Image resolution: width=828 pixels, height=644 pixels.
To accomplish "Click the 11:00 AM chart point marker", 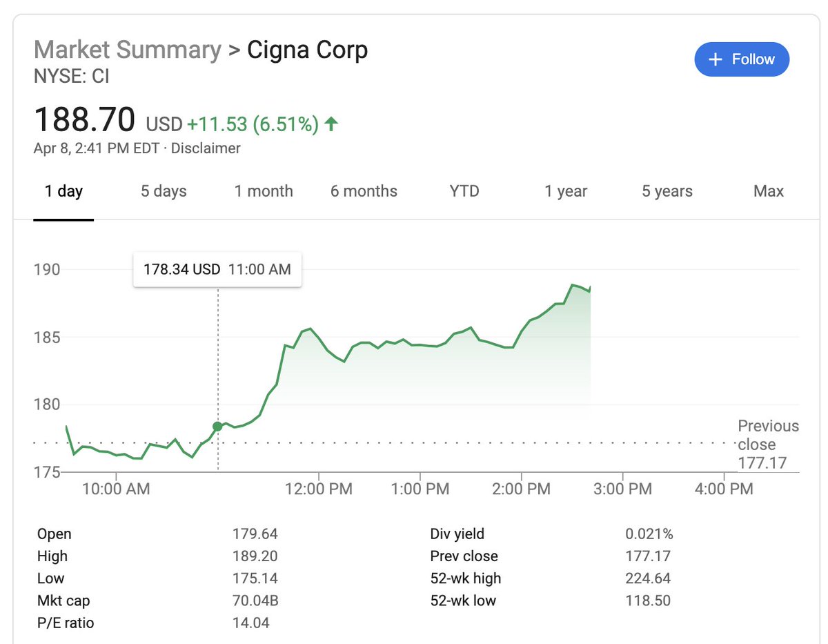I will click(x=218, y=427).
